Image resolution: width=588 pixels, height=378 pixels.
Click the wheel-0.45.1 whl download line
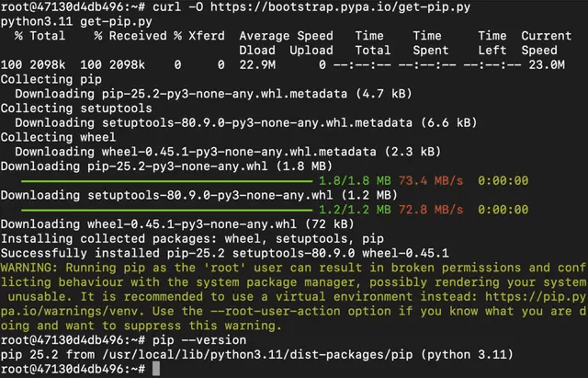177,224
